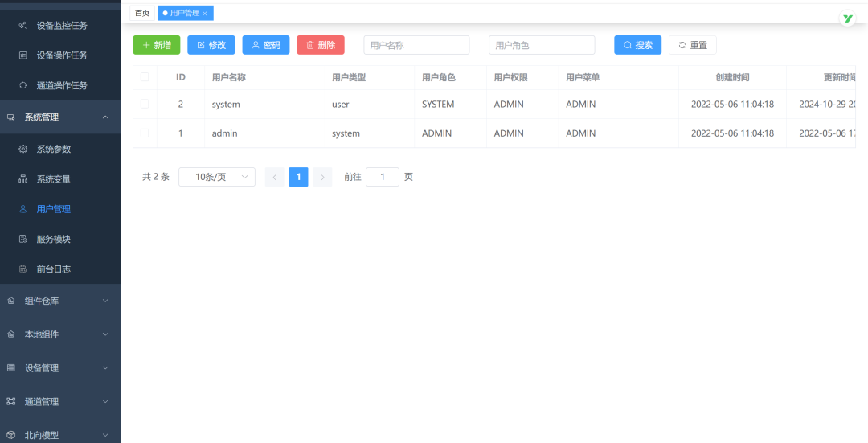Click the 前台日志 icon in sidebar
The height and width of the screenshot is (443, 868).
(x=23, y=269)
